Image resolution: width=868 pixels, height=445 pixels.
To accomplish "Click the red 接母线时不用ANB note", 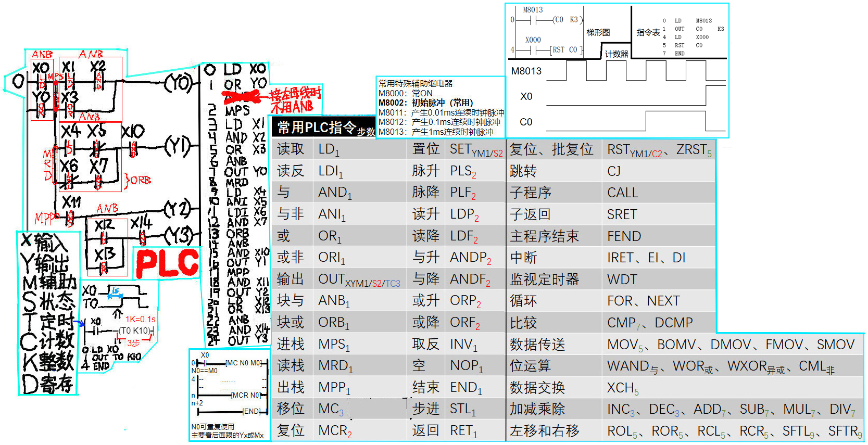I will [295, 100].
